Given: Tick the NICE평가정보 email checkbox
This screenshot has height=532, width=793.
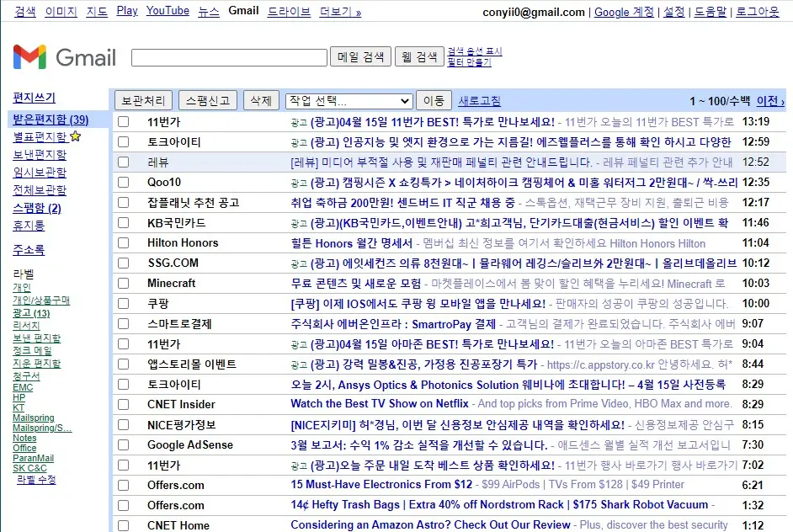Looking at the screenshot, I should pos(124,425).
